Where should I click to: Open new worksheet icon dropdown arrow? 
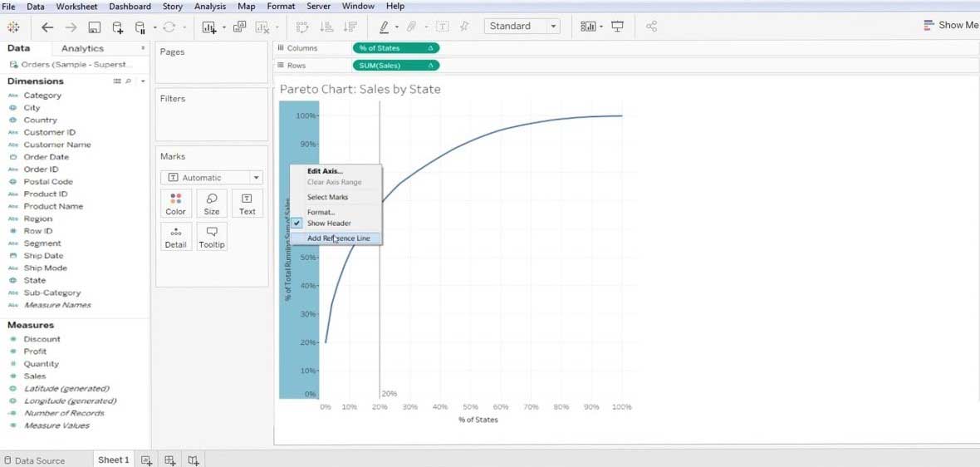(x=223, y=27)
